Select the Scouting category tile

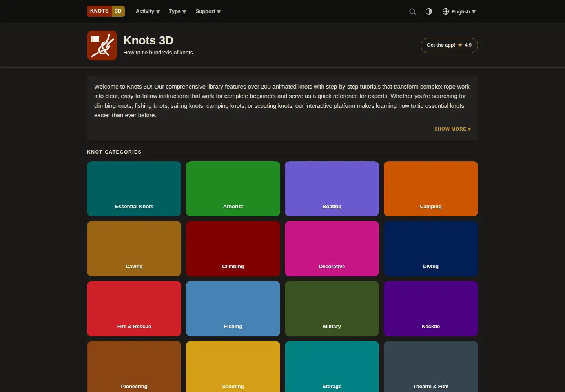(233, 367)
